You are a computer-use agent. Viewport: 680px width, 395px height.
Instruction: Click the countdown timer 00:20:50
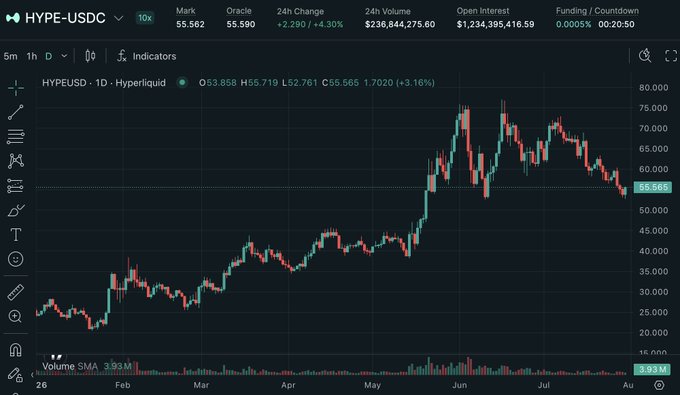pos(616,24)
